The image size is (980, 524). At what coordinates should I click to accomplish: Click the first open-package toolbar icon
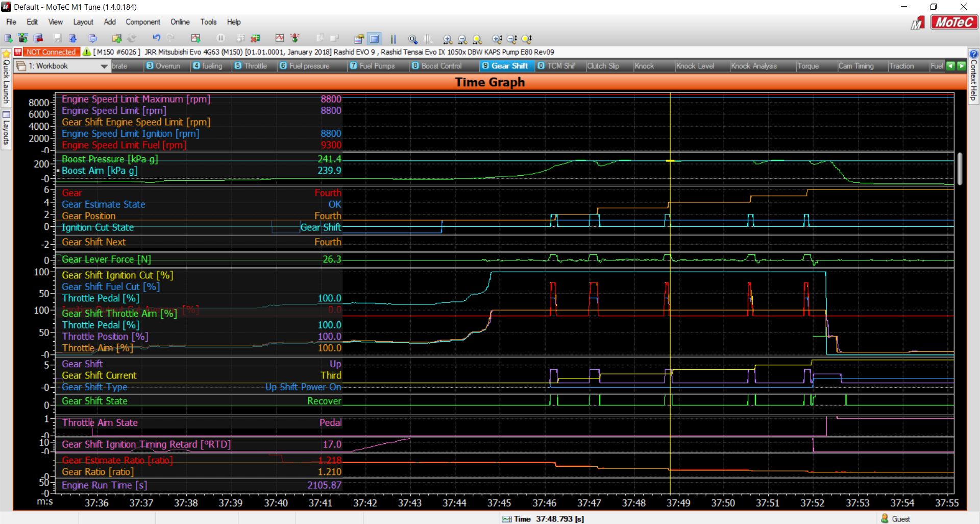8,38
